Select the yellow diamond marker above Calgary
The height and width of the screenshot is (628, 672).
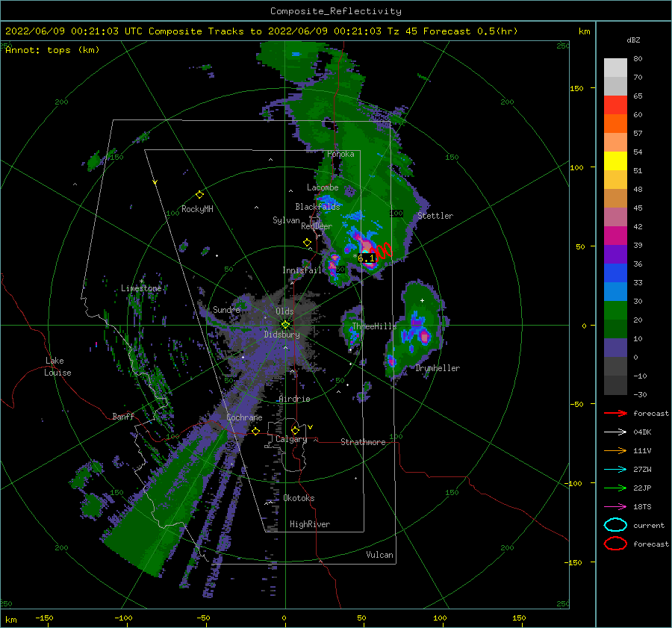(x=295, y=430)
